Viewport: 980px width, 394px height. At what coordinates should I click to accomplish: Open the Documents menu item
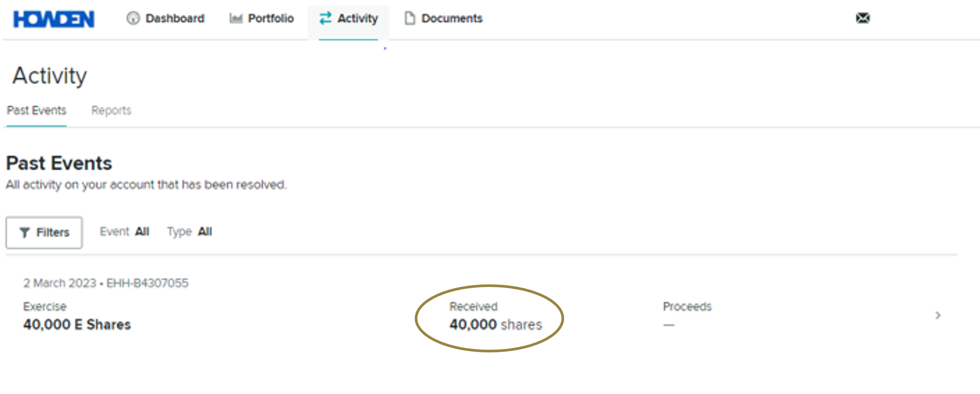tap(451, 18)
